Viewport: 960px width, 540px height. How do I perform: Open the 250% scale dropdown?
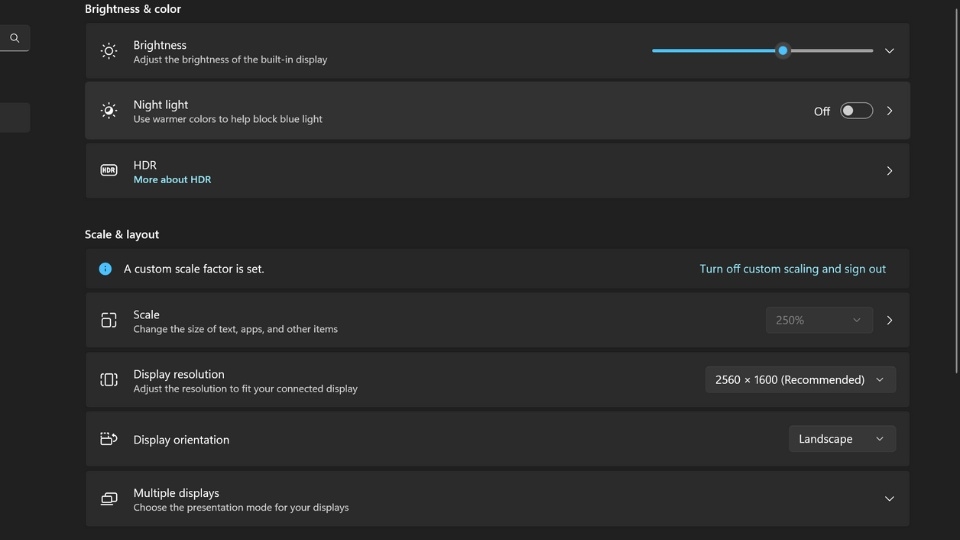click(x=818, y=320)
